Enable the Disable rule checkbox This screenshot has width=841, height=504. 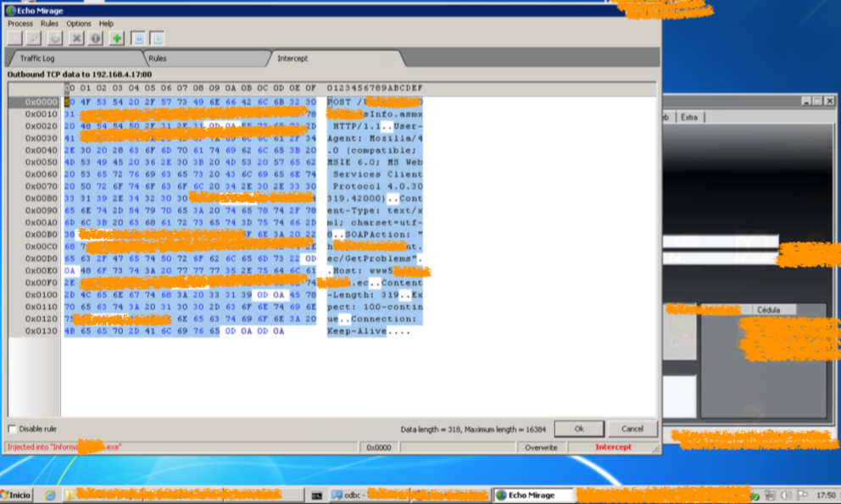click(x=12, y=429)
